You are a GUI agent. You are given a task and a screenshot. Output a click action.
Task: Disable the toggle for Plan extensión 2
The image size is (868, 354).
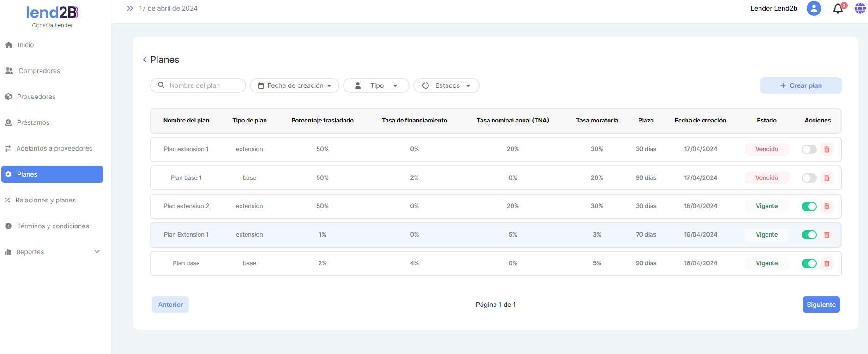click(x=809, y=207)
